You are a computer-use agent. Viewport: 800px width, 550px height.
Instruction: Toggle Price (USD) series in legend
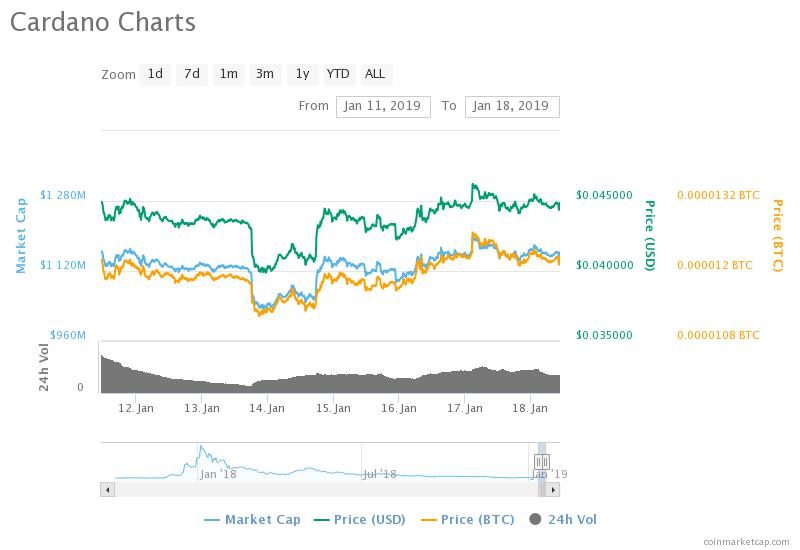click(360, 520)
